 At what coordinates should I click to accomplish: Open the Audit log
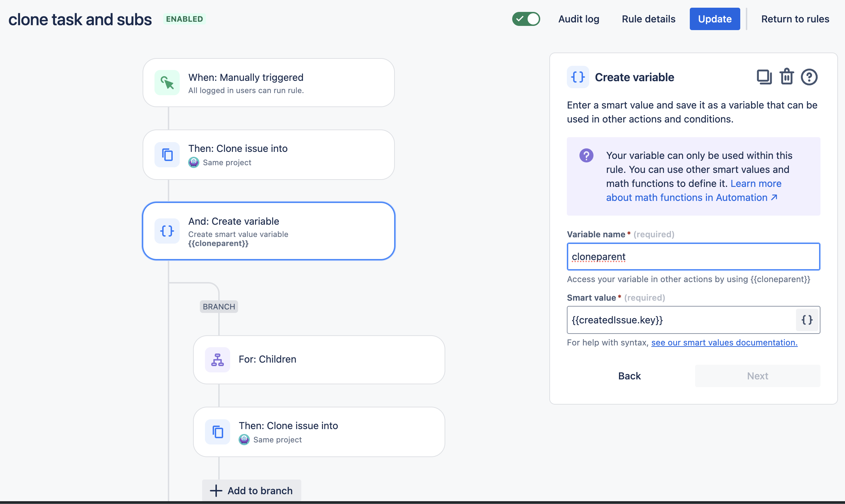(579, 19)
